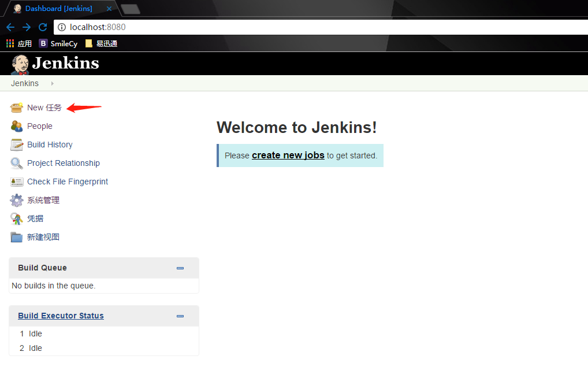Viewport: 588px width, 374px height.
Task: Click the 凭据 keys icon
Action: (x=17, y=219)
